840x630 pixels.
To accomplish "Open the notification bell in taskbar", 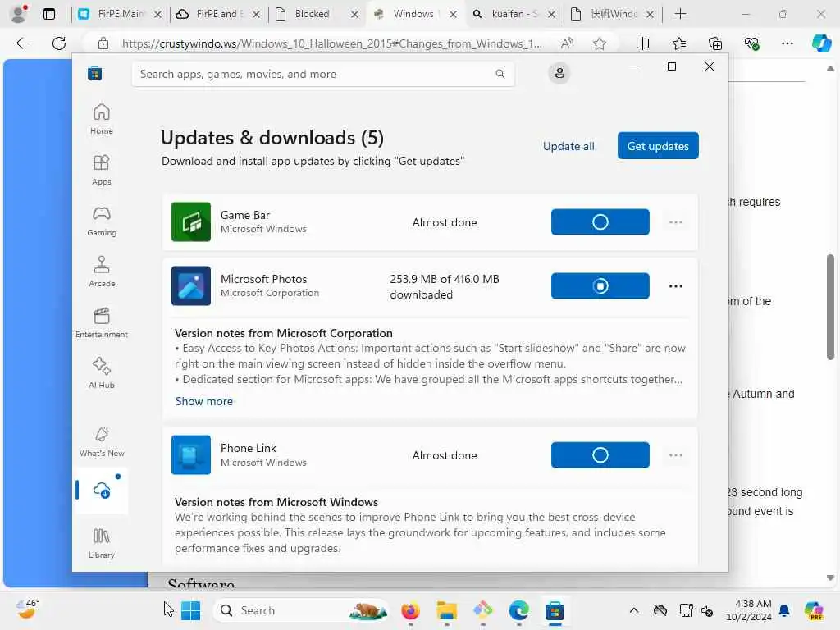I will click(784, 610).
